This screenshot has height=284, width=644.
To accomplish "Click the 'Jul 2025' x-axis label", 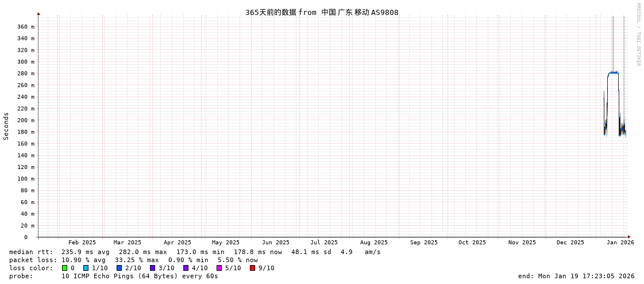I will (x=324, y=243).
